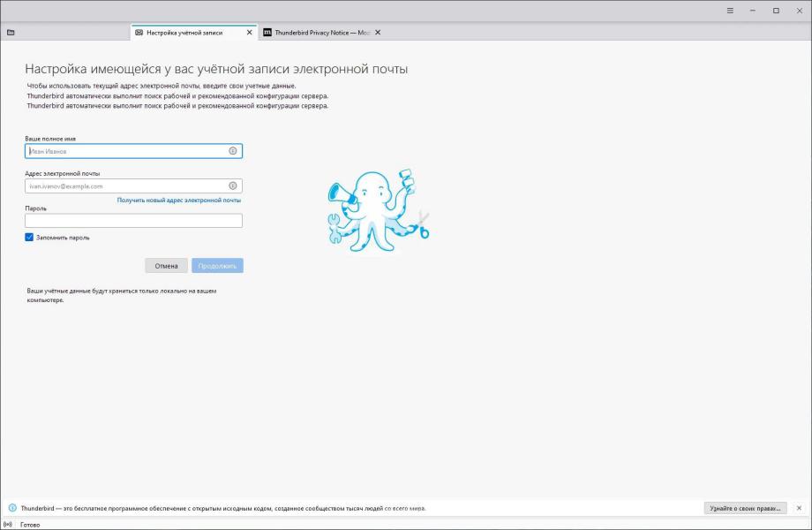The image size is (812, 530).
Task: Maximize the Thunderbird window
Action: 776,11
